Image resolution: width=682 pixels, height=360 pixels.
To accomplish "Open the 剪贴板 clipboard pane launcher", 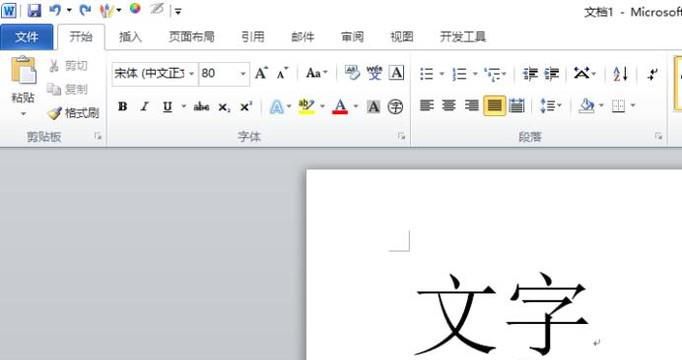I will (98, 137).
